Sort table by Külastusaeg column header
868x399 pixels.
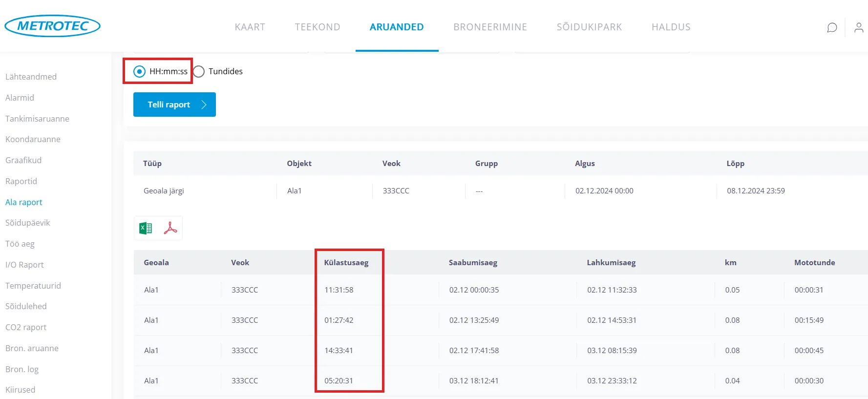[346, 263]
